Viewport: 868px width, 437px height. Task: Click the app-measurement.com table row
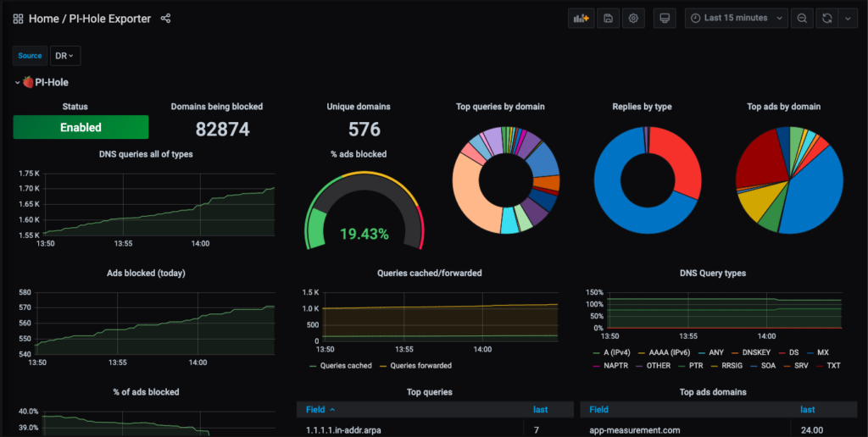(x=719, y=430)
